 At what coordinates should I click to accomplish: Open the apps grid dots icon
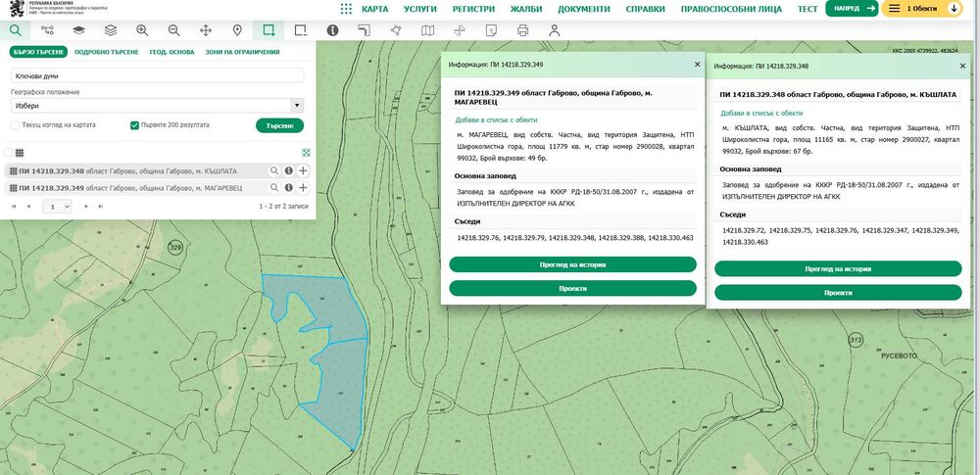pos(346,9)
